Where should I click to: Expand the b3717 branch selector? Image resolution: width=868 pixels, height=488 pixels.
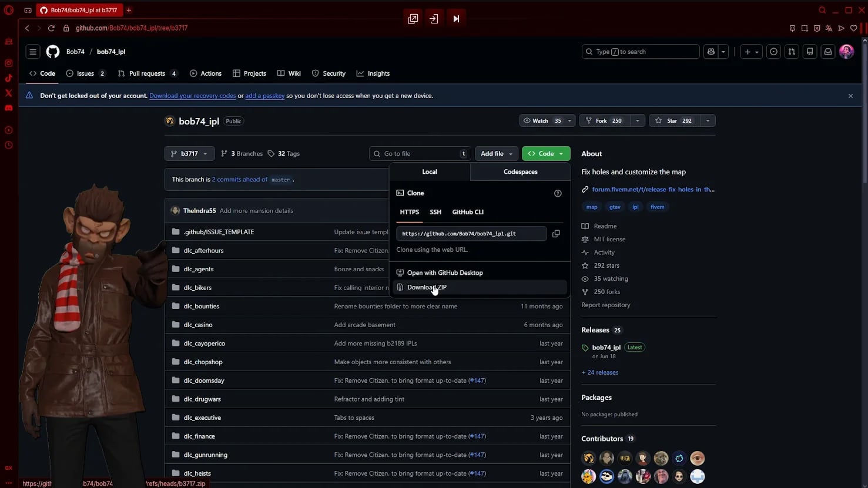[189, 154]
